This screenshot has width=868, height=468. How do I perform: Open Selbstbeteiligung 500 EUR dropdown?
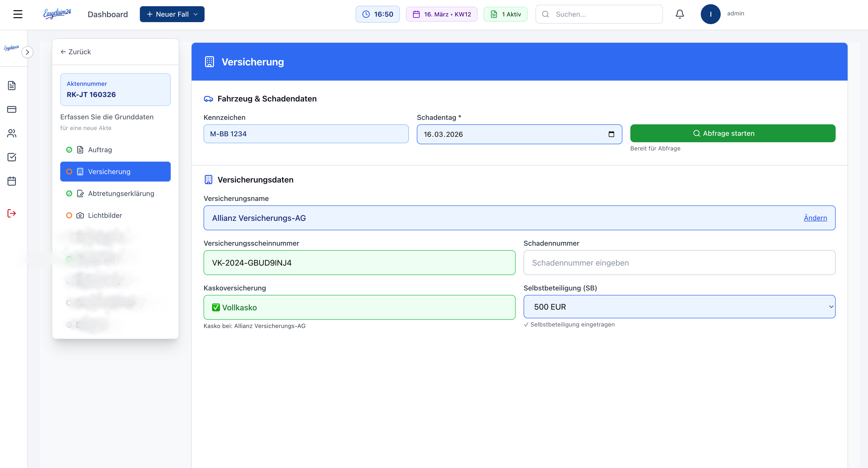(x=679, y=307)
